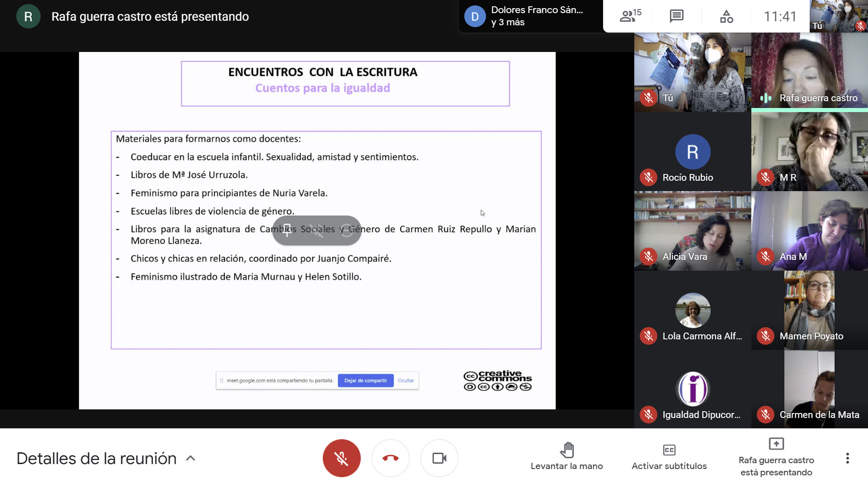The height and width of the screenshot is (488, 868).
Task: Select Mamen Poyato video tile
Action: [x=809, y=310]
